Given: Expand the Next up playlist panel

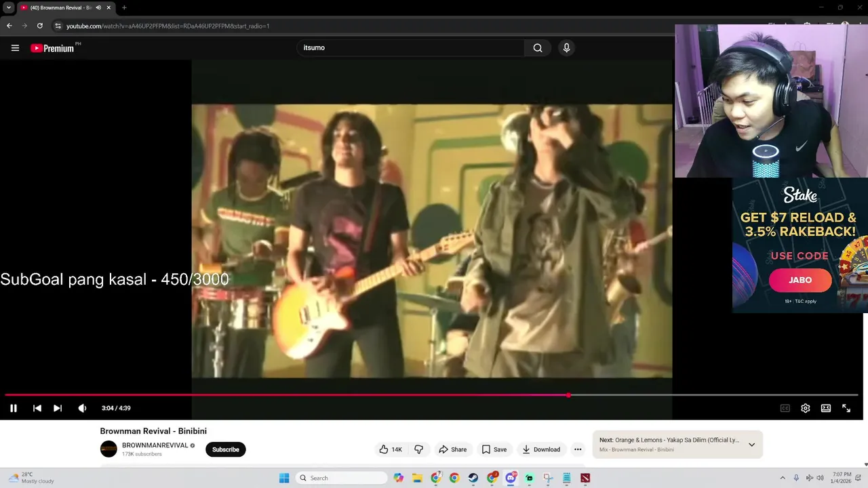Looking at the screenshot, I should [751, 445].
